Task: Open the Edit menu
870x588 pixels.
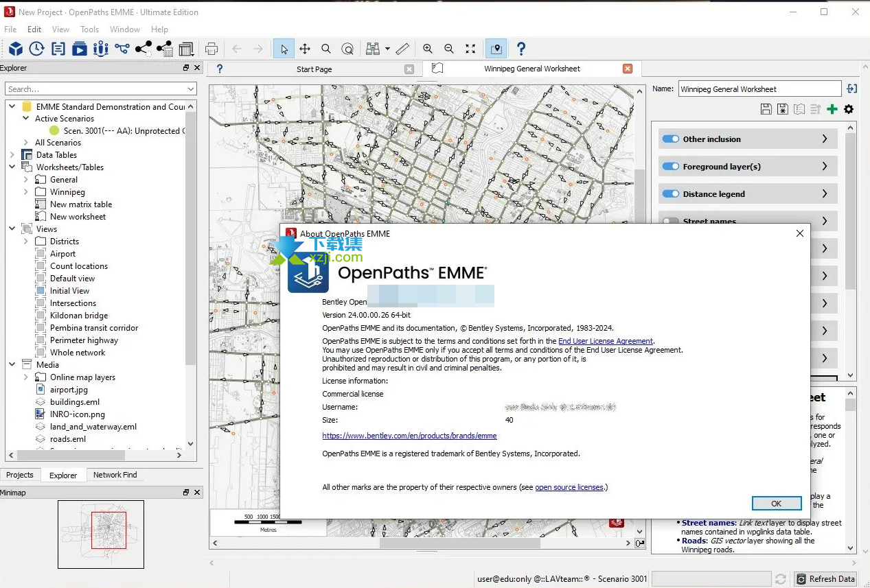Action: [34, 30]
